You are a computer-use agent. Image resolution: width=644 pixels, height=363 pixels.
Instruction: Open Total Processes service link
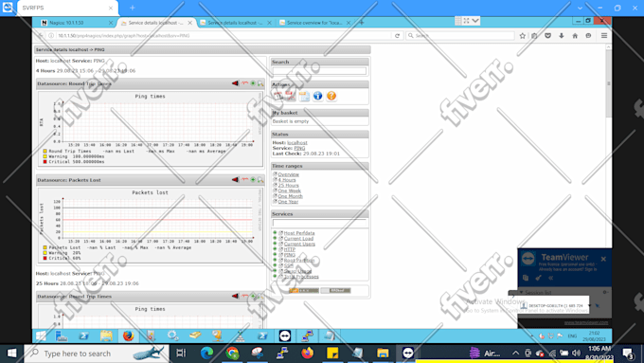coord(301,277)
